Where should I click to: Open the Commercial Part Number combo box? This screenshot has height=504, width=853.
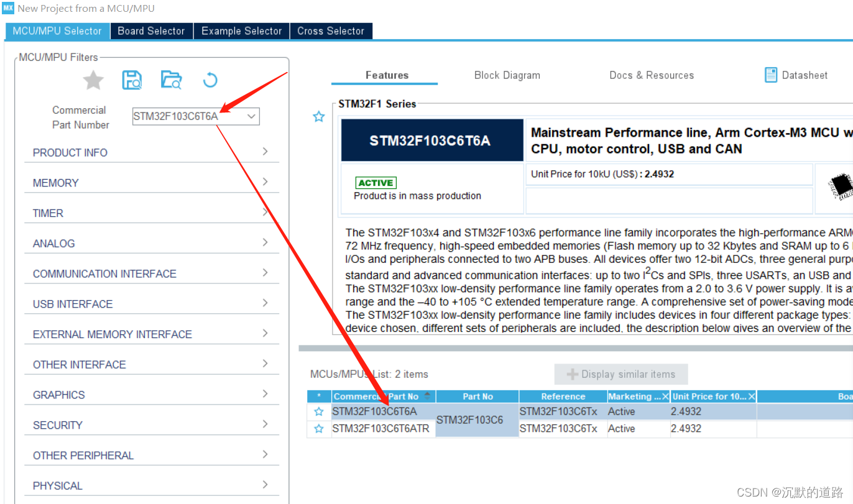pos(196,116)
